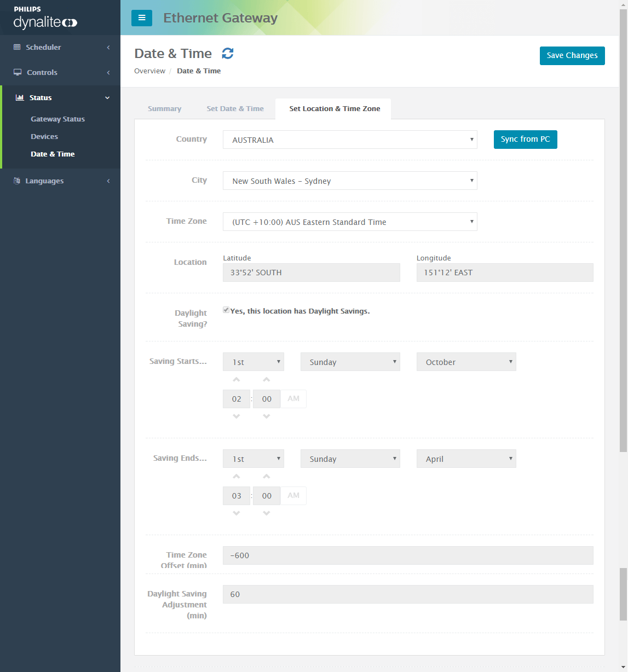Open the blue hamburger navigation menu
This screenshot has width=628, height=672.
(x=142, y=18)
